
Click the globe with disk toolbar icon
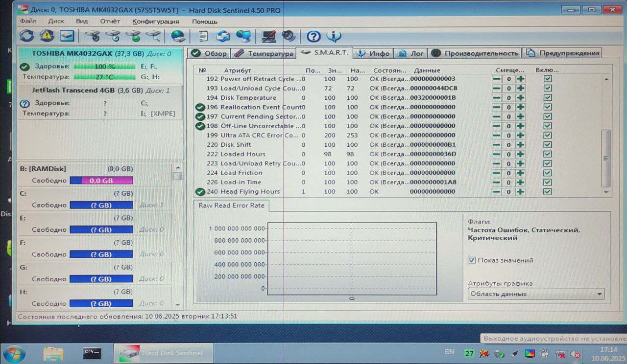[x=178, y=36]
